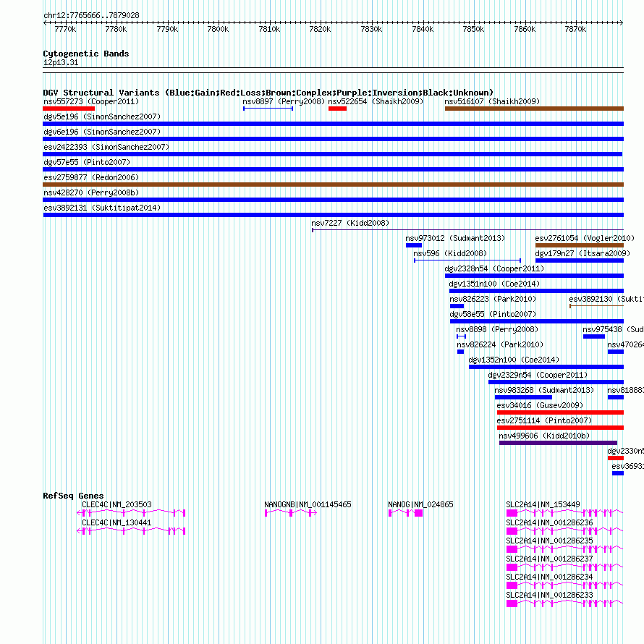The height and width of the screenshot is (644, 644).
Task: Click the blue nsv983268 gain bar
Action: pos(523,397)
